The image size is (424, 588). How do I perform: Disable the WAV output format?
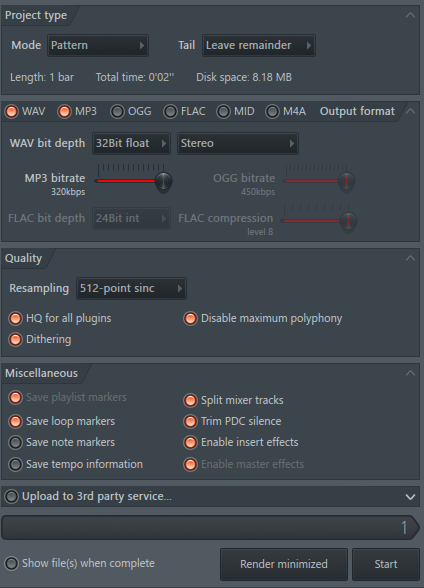11,112
